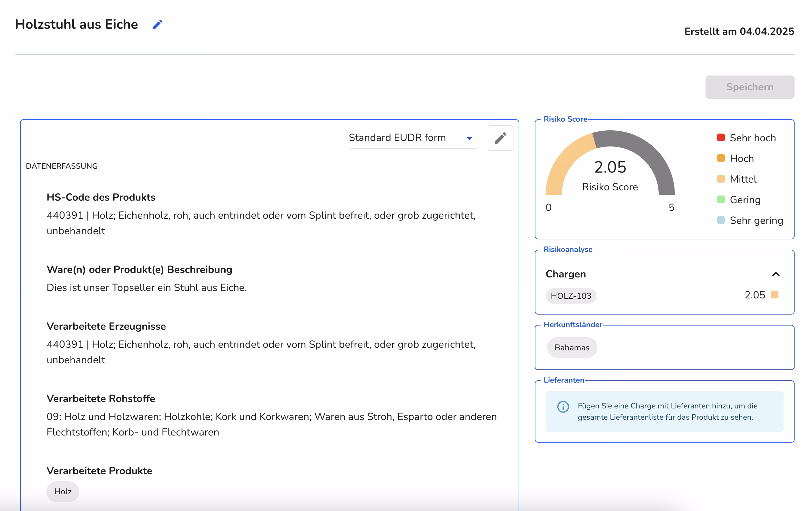The height and width of the screenshot is (511, 812).
Task: Switch to the Risiko Score panel
Action: coord(565,119)
